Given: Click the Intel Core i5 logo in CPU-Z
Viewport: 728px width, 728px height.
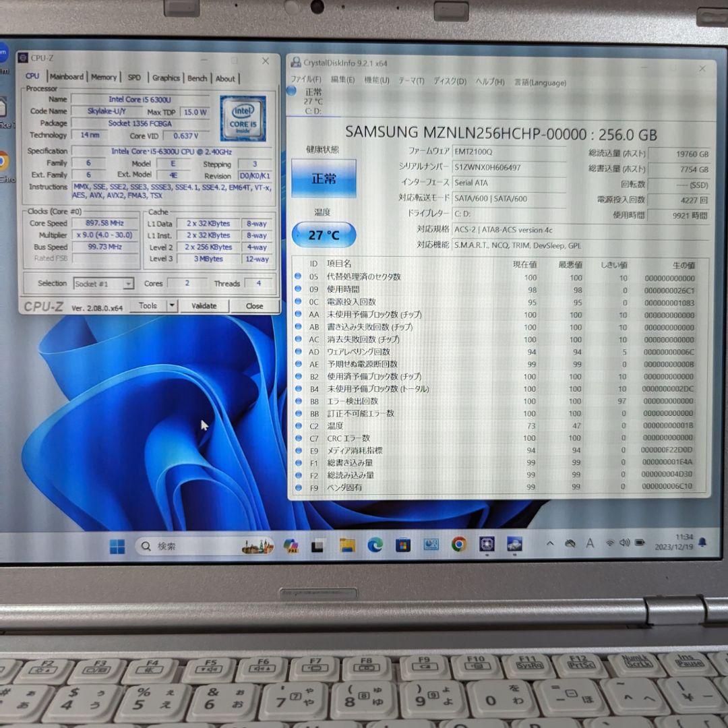Looking at the screenshot, I should pos(242,119).
